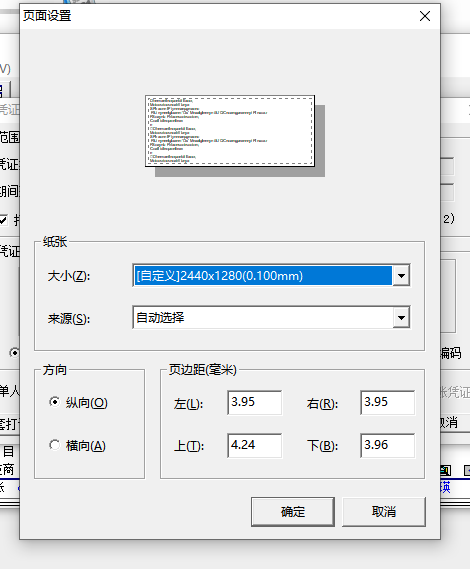Screen dimensions: 470x569
Task: Click the 下 bottom margin field
Action: pyautogui.click(x=387, y=445)
